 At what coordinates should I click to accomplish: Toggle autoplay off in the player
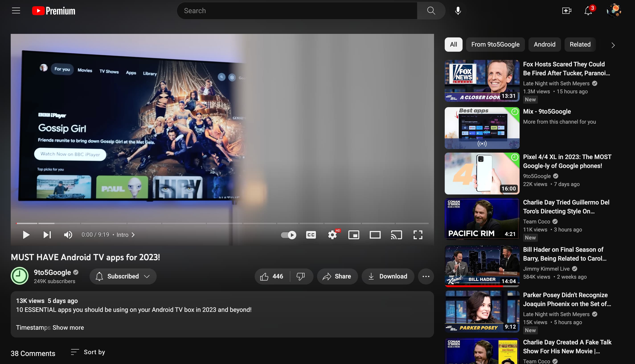click(x=288, y=235)
